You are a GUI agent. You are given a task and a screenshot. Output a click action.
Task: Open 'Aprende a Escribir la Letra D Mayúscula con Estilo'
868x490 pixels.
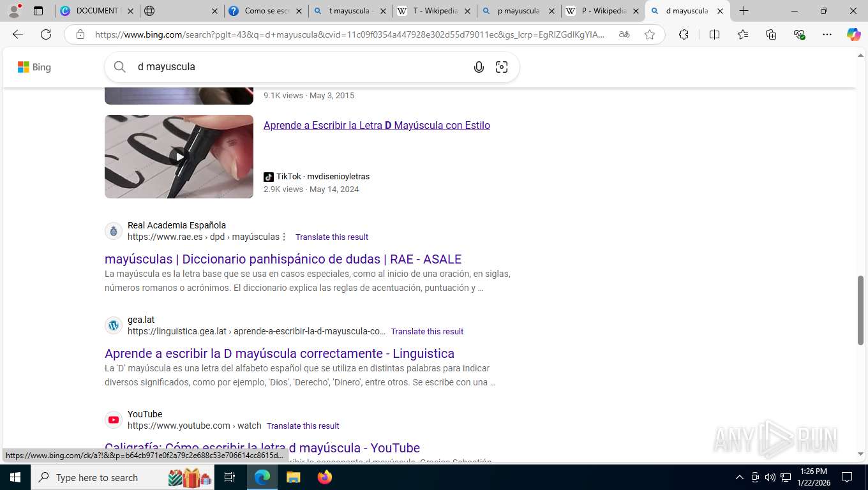[377, 125]
